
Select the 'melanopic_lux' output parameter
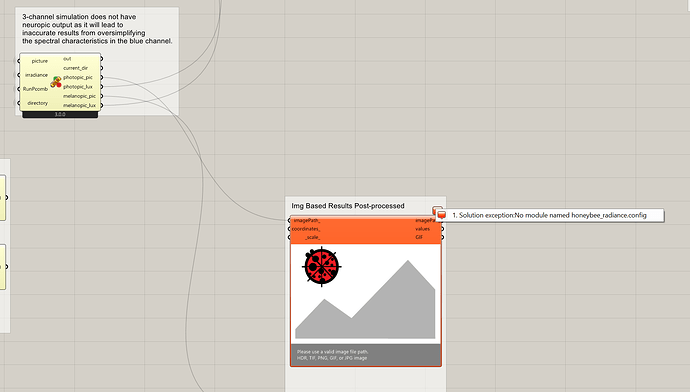coord(79,106)
